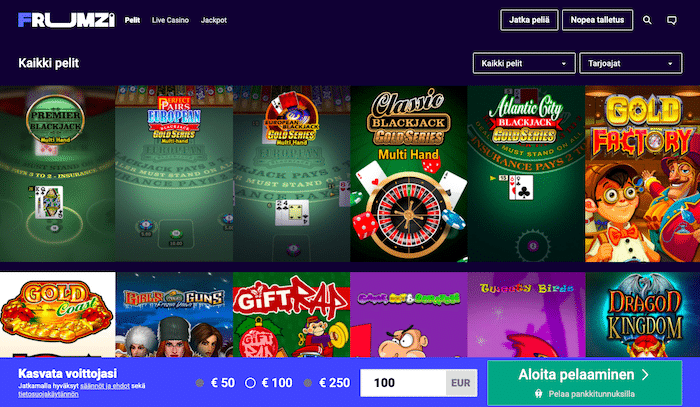Select the € 250 deposit option
Screen dimensions: 700x407
coord(327,383)
